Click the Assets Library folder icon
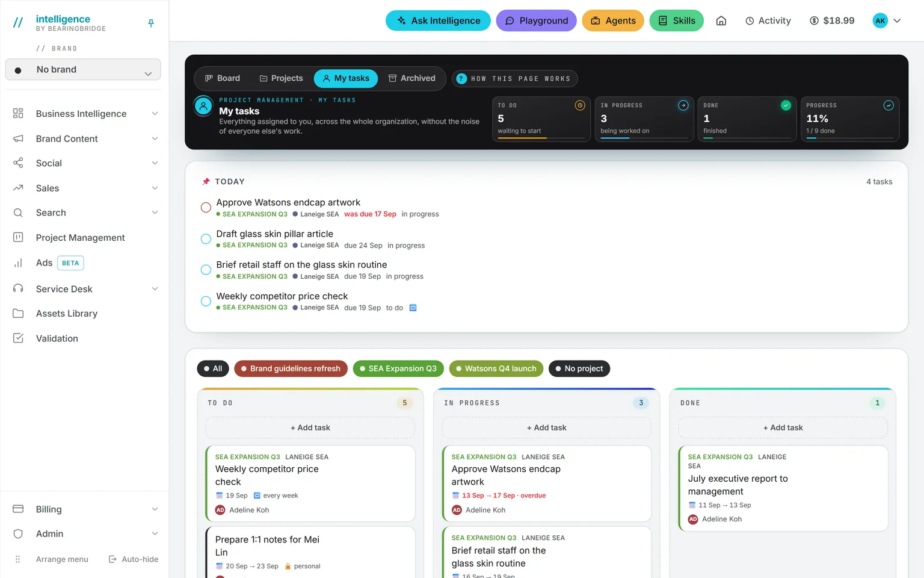924x578 pixels. 18,313
